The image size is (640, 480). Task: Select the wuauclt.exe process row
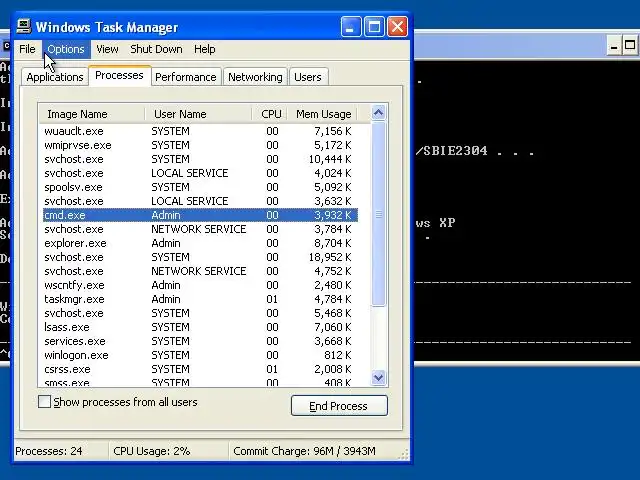200,131
